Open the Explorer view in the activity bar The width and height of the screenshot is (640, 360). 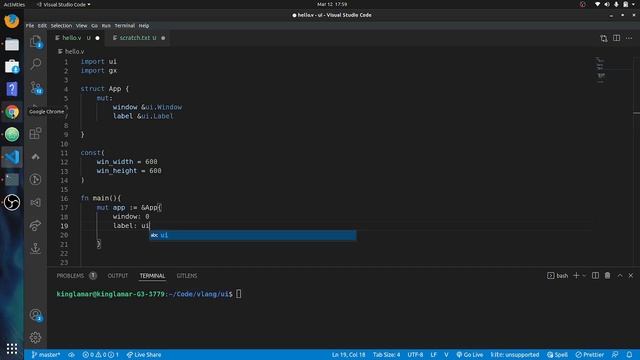tap(36, 41)
